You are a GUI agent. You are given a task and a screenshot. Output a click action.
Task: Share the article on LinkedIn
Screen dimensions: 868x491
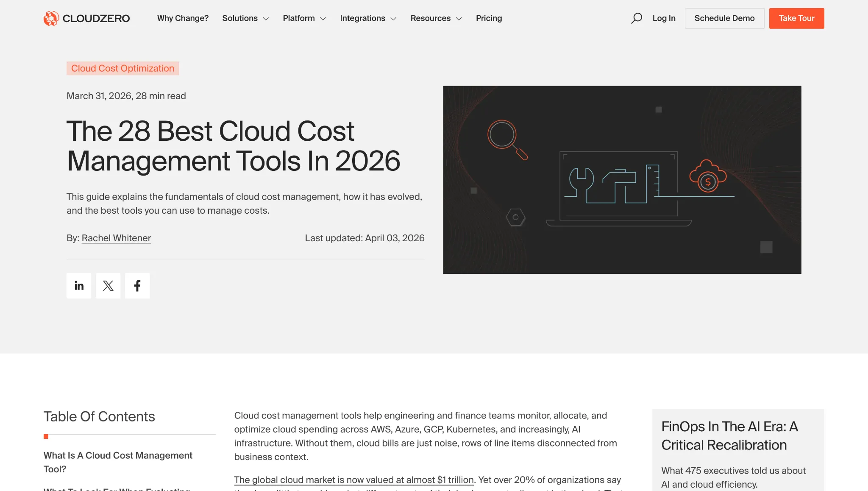click(x=78, y=285)
